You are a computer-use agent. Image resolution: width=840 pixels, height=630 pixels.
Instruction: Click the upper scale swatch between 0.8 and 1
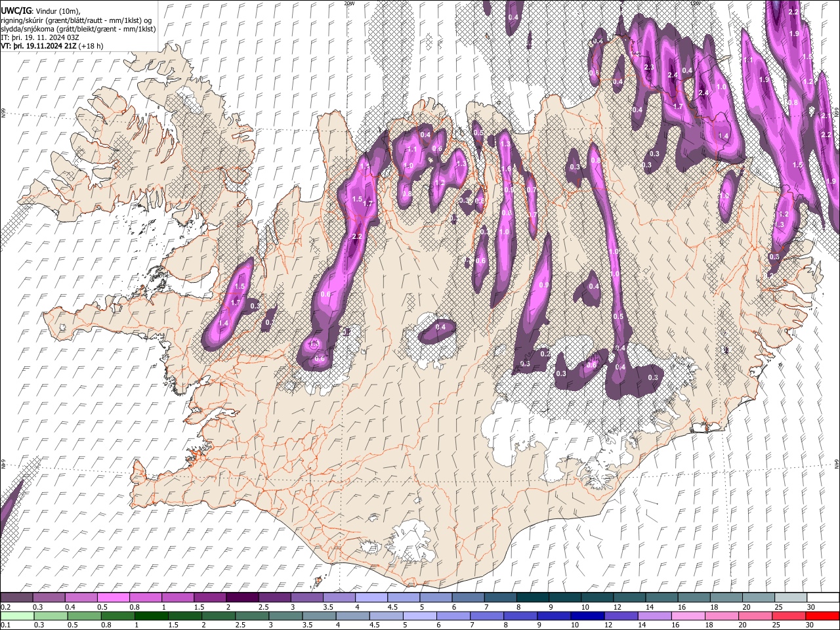145,597
